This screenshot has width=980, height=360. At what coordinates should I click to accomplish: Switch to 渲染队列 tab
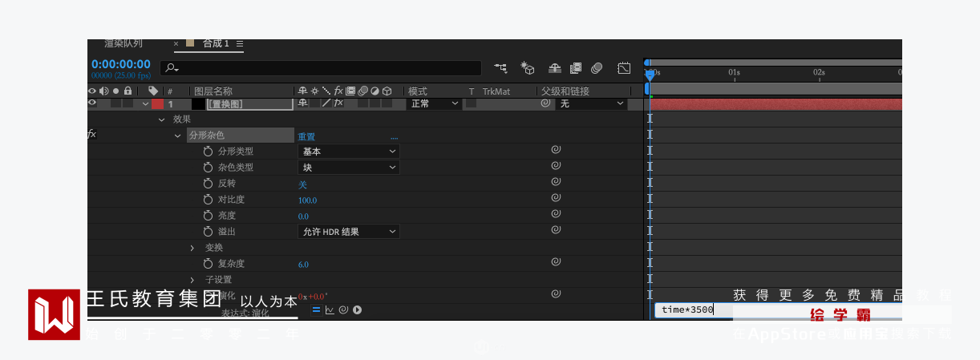124,44
